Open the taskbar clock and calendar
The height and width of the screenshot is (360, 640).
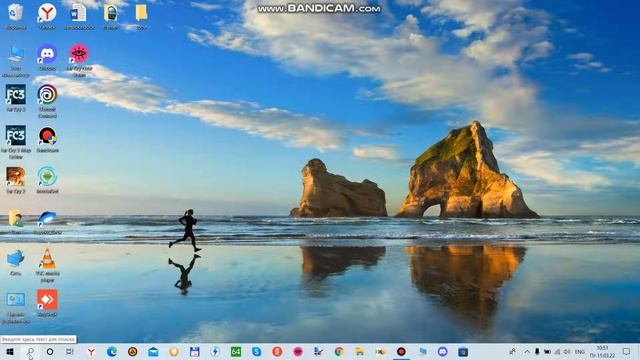click(603, 352)
